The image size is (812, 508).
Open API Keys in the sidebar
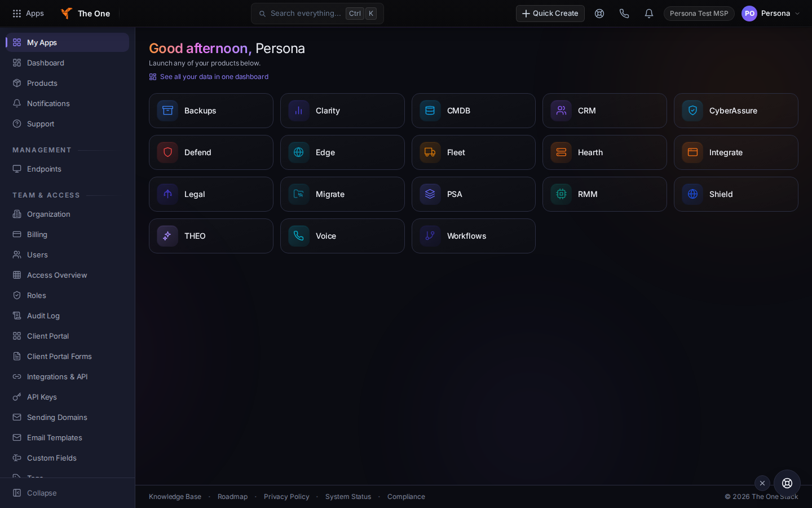click(68, 397)
